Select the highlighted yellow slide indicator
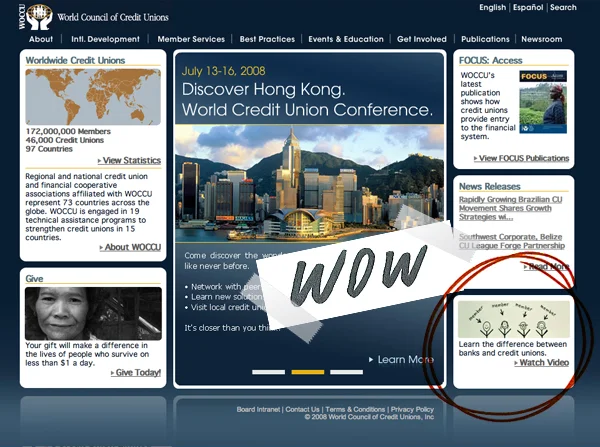The height and width of the screenshot is (447, 600). click(308, 372)
